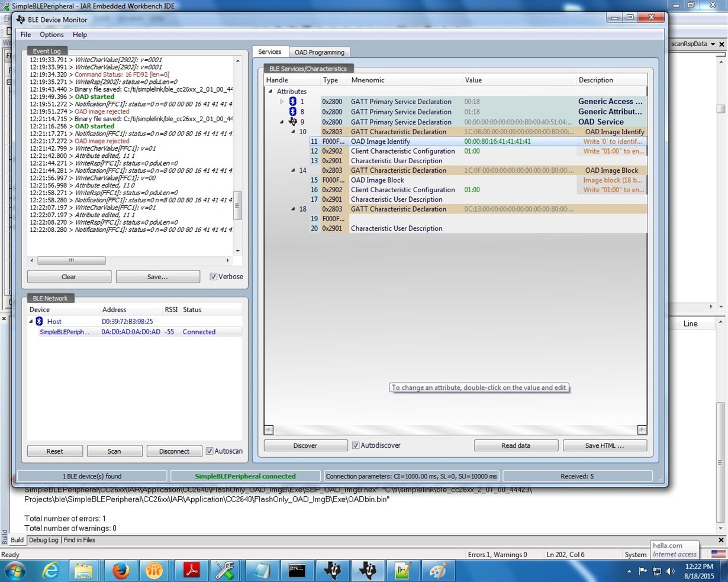Image resolution: width=728 pixels, height=582 pixels.
Task: Click the Bluetooth icon beside handle 1
Action: point(292,102)
